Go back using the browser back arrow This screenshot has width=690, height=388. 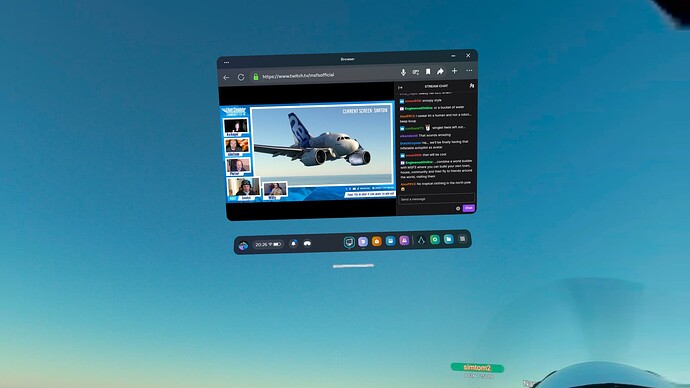(x=226, y=77)
